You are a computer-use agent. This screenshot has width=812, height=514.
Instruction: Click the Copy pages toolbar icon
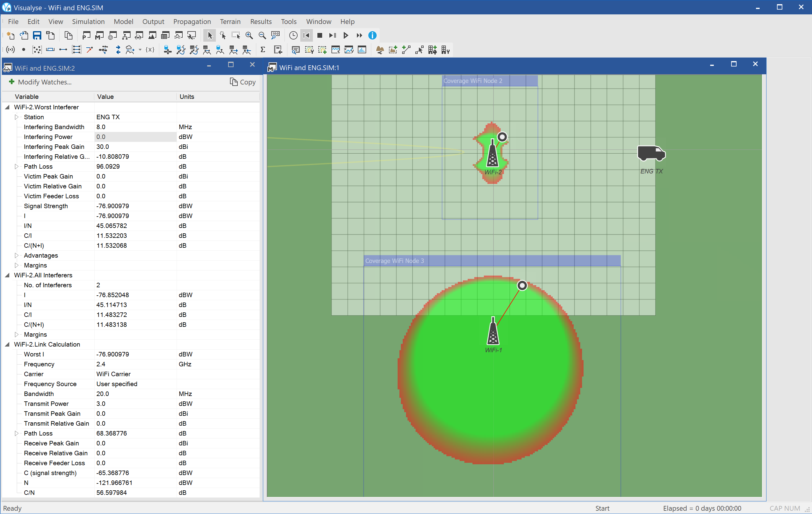click(69, 35)
